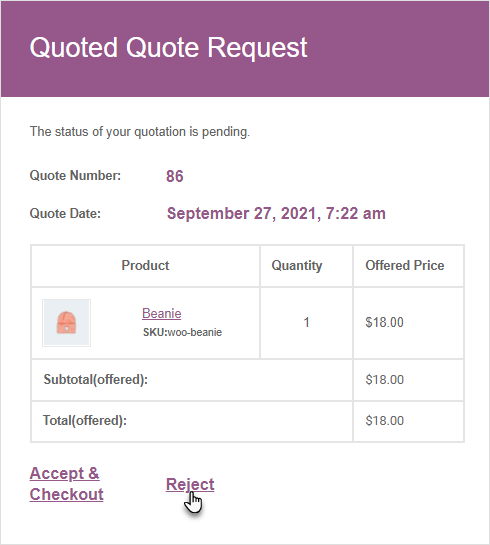
Task: Click the Quoted Quote Request header
Action: tap(169, 47)
